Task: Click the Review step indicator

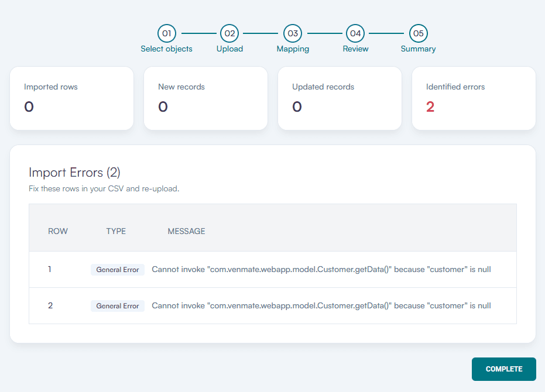Action: coord(355,33)
